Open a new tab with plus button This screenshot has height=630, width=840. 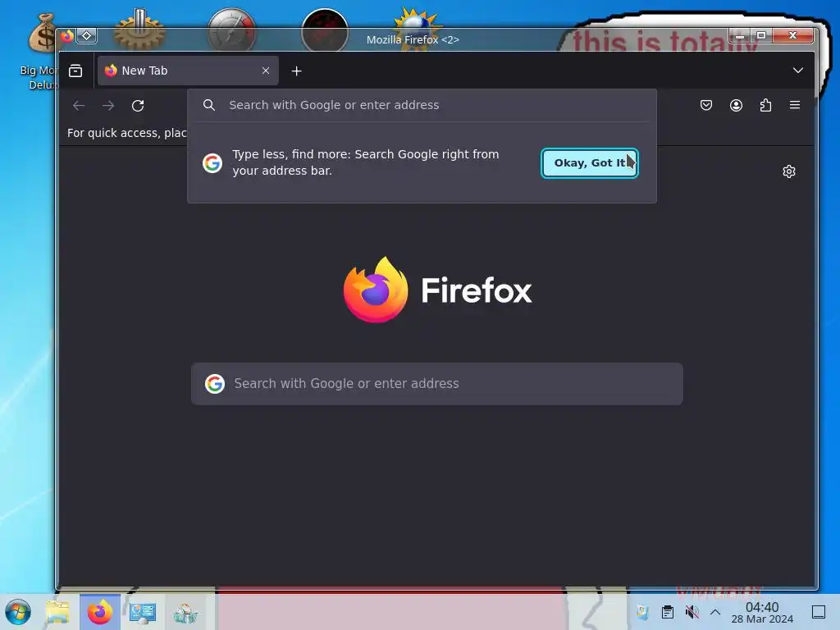(296, 71)
